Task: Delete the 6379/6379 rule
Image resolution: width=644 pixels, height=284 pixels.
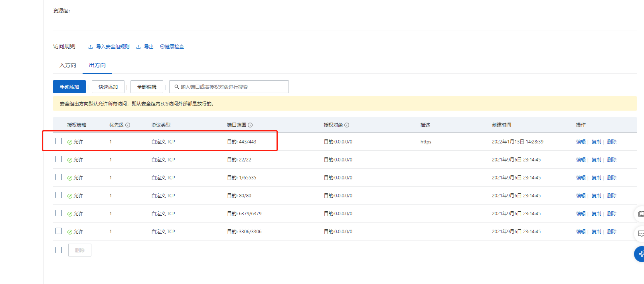Action: (x=612, y=214)
